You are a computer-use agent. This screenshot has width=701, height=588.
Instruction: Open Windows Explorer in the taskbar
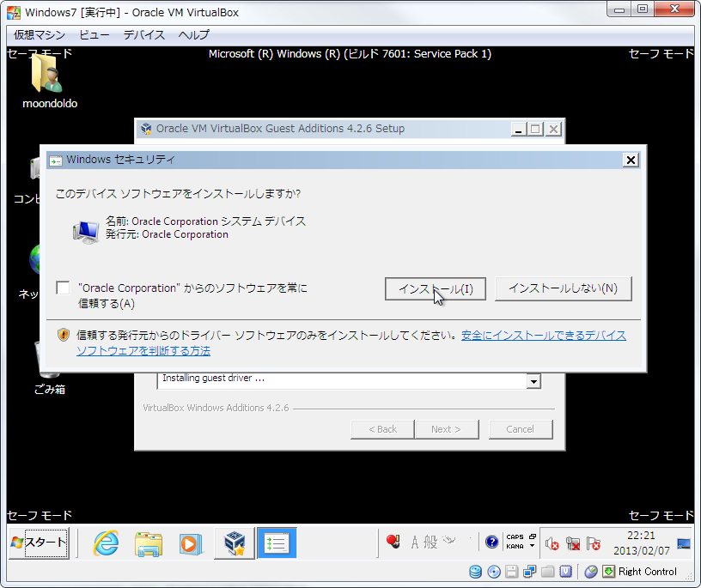[149, 543]
